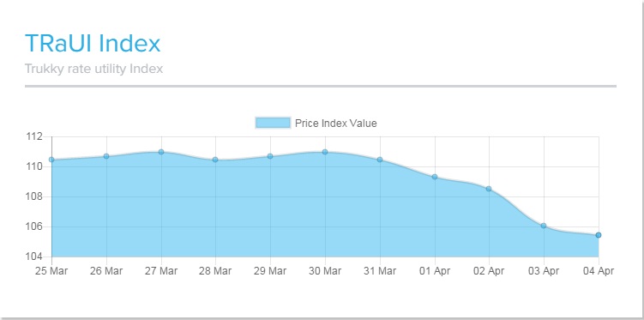
Task: Select the 29 Mar data point
Action: [x=270, y=156]
